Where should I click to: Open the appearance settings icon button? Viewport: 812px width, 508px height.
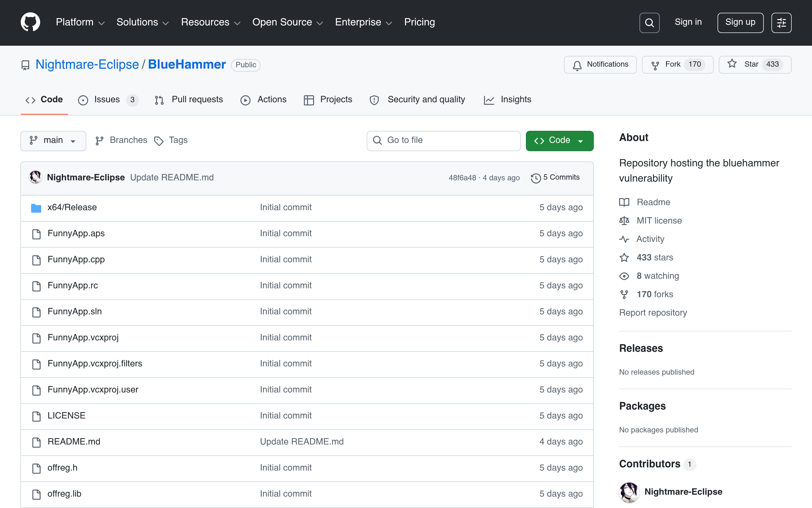[781, 23]
